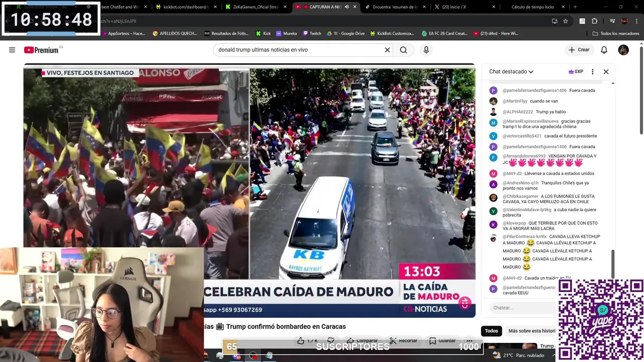Open the Kick bookmark
Image resolution: width=644 pixels, height=362 pixels.
[263, 33]
